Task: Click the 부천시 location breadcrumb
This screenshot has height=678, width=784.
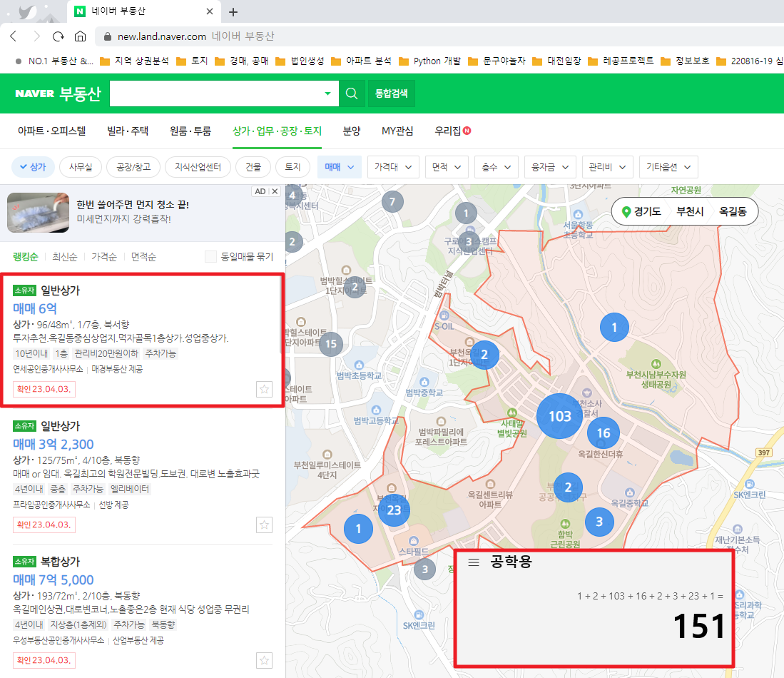Action: click(690, 212)
